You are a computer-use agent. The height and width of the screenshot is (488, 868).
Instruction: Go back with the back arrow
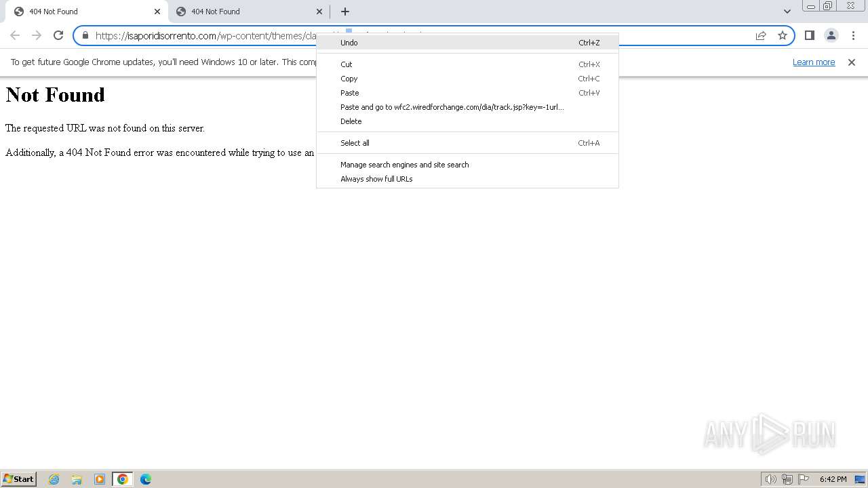15,35
